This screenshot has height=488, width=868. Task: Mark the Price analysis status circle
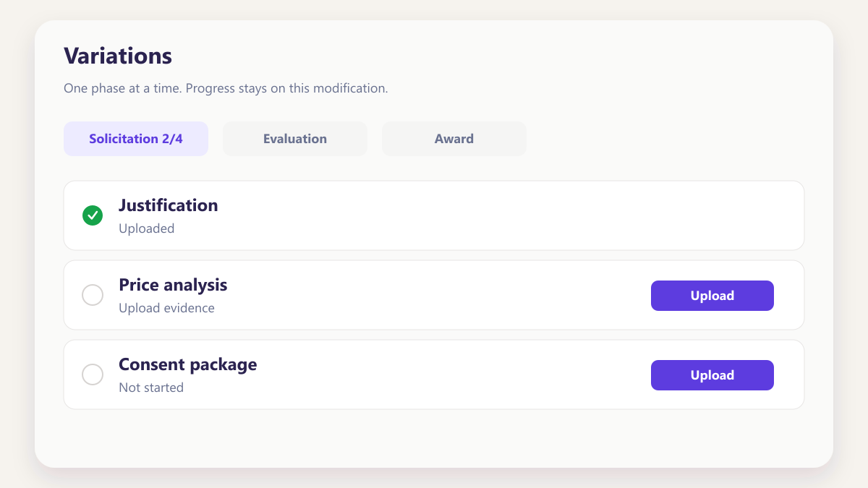(x=93, y=295)
